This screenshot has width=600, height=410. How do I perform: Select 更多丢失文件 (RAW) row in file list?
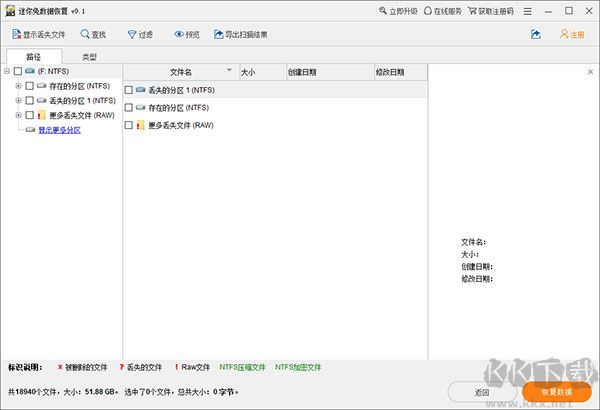click(275, 125)
